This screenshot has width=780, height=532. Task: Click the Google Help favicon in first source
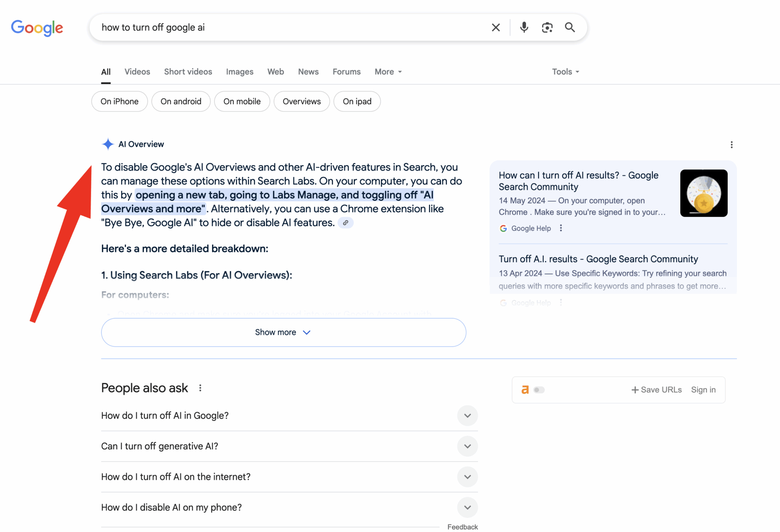[x=503, y=228]
